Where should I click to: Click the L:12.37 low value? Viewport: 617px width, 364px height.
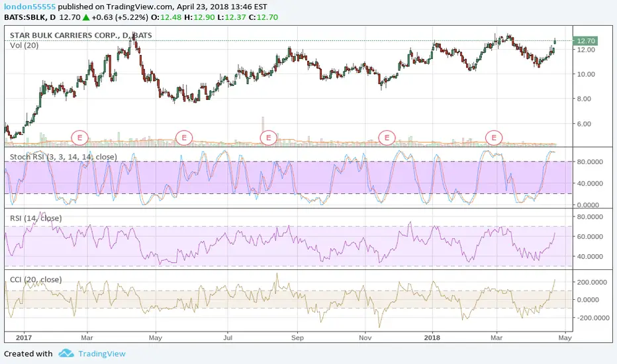pyautogui.click(x=232, y=17)
